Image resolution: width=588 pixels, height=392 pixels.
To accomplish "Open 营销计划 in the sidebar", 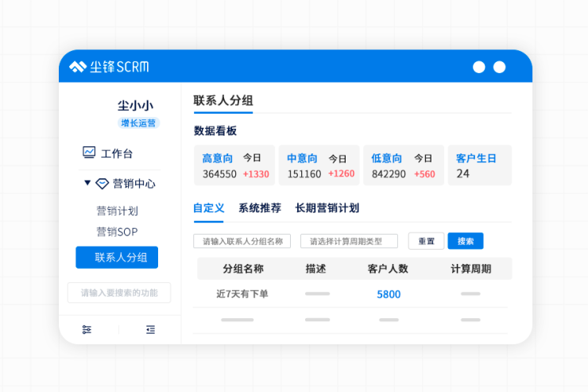I will [x=117, y=211].
